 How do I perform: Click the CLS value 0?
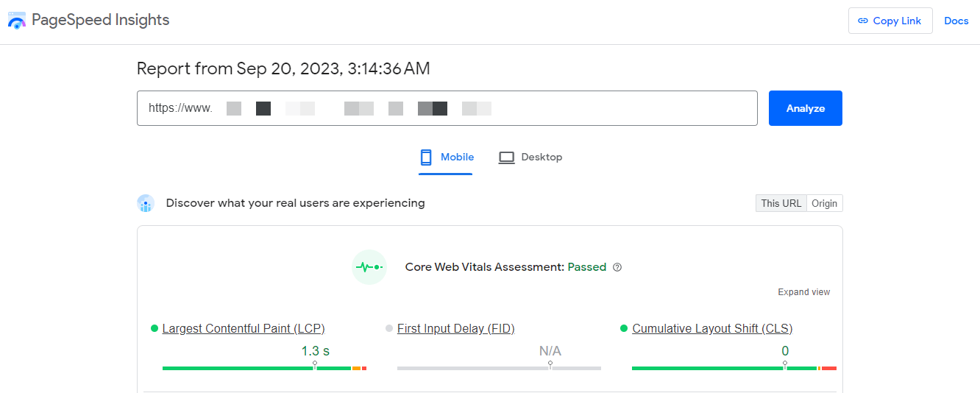pos(785,351)
